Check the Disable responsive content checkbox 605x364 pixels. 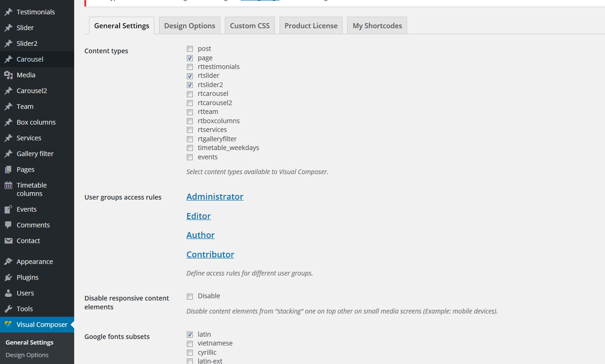point(190,296)
